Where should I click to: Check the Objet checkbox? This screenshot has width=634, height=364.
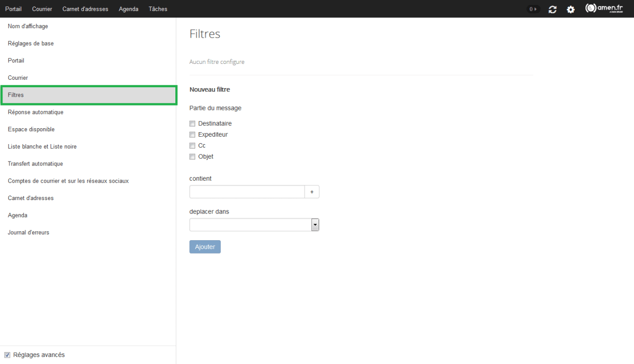pos(193,157)
